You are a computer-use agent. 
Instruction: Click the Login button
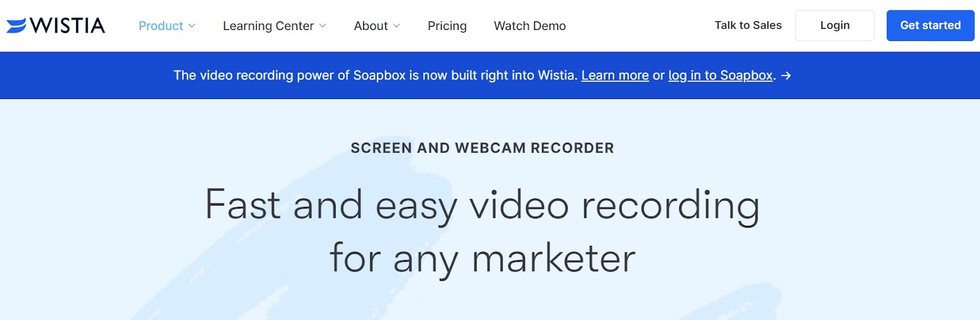coord(835,25)
